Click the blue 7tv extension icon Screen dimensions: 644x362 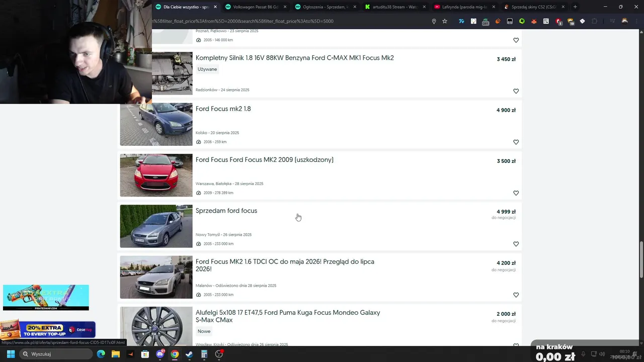461,21
